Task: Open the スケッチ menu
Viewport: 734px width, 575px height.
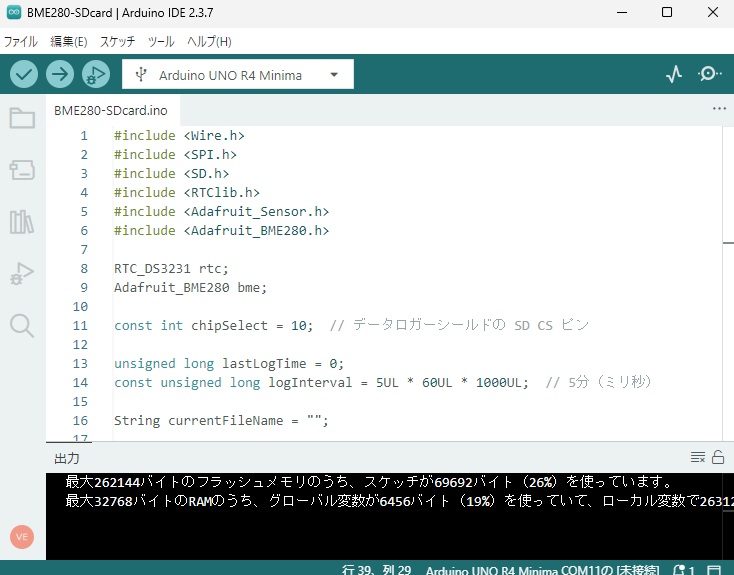Action: coord(117,42)
